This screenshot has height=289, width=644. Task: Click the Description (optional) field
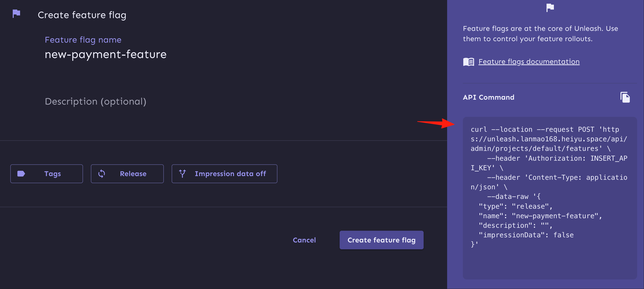(225, 101)
